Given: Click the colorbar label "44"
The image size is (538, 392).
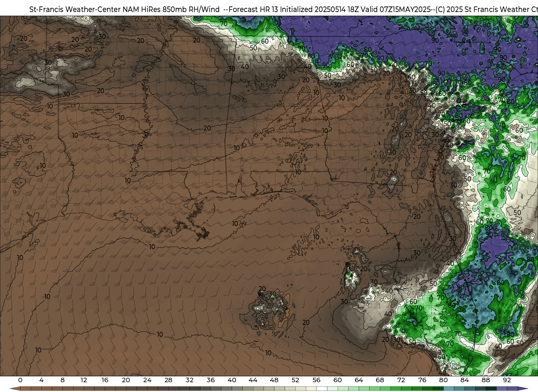Looking at the screenshot, I should 253,380.
